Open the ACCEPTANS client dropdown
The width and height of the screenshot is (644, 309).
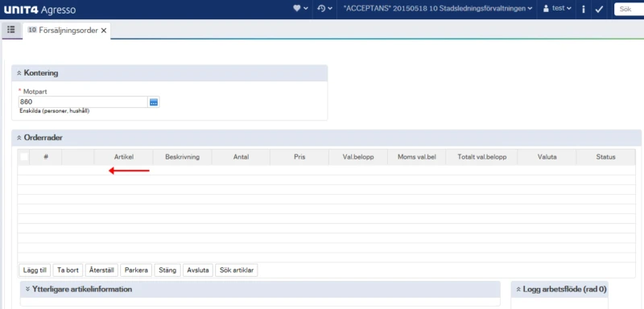tap(437, 9)
